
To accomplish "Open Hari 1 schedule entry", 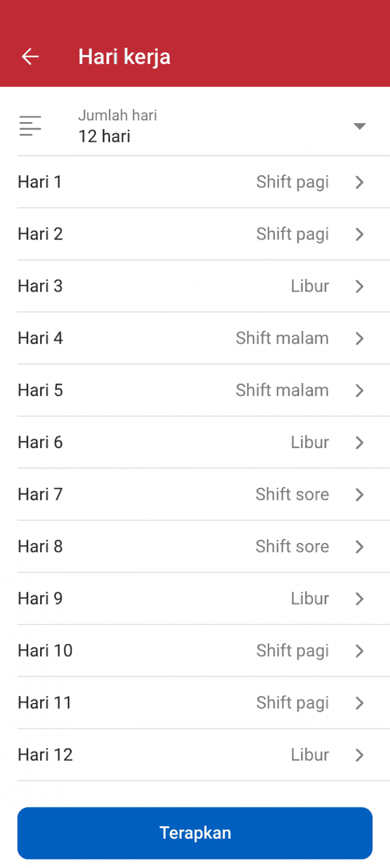I will click(x=195, y=182).
